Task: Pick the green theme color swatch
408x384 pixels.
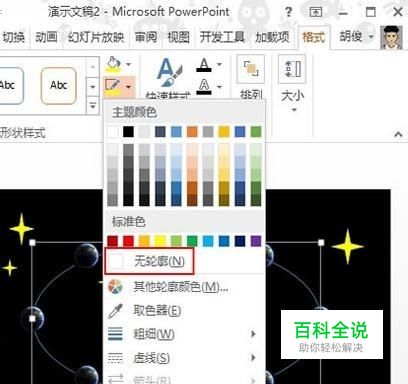Action: tap(256, 132)
